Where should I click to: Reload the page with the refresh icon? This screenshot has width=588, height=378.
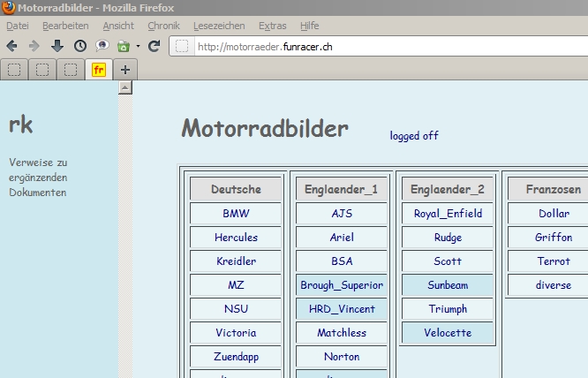point(155,46)
